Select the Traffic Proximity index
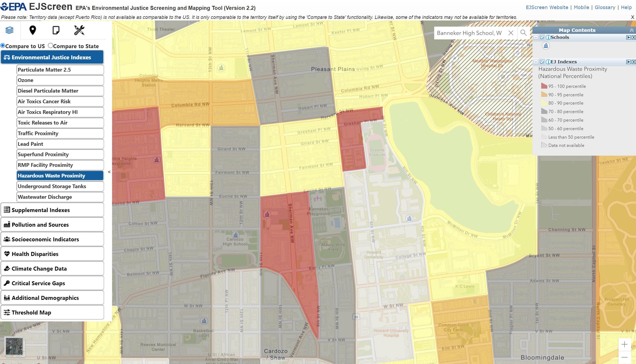Screen dimensions: 636x364 (60, 133)
